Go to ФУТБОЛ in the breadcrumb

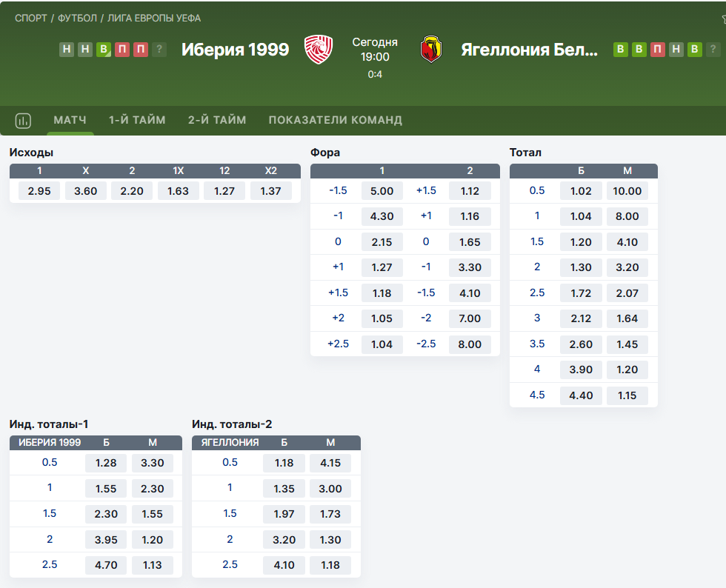pos(77,18)
